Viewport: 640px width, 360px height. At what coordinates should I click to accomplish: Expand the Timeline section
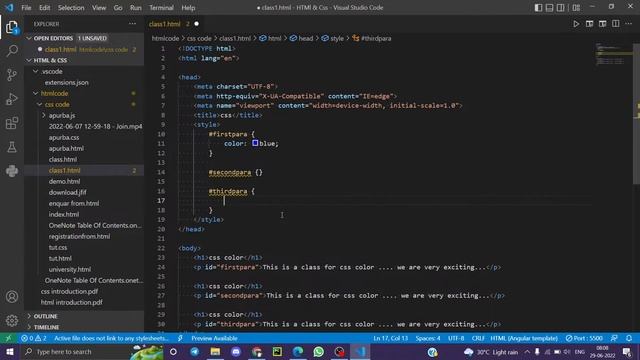click(46, 327)
